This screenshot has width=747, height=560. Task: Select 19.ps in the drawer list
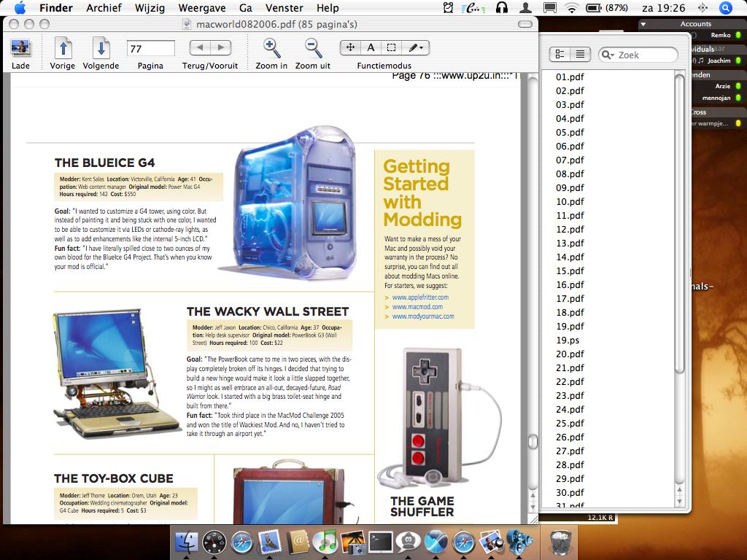(568, 341)
